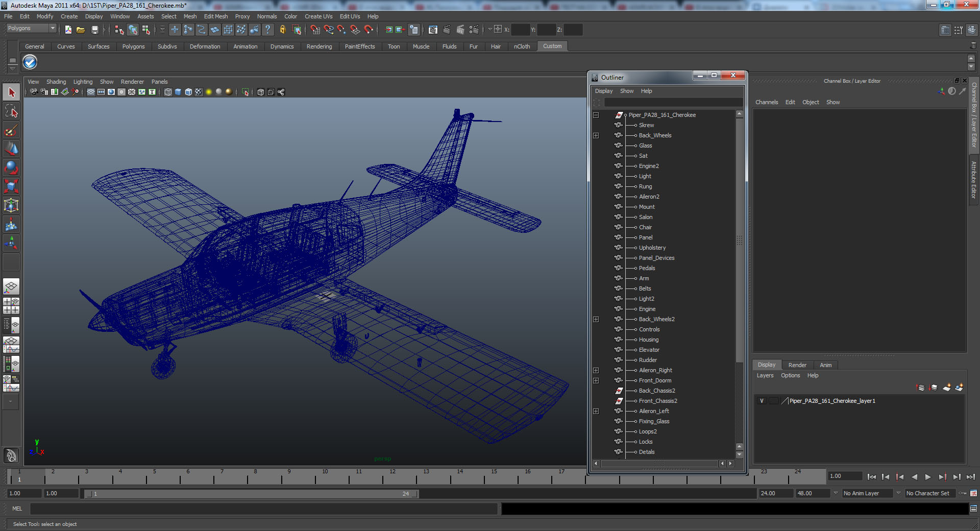This screenshot has height=531, width=980.
Task: Open the IPR render icon
Action: pos(460,30)
